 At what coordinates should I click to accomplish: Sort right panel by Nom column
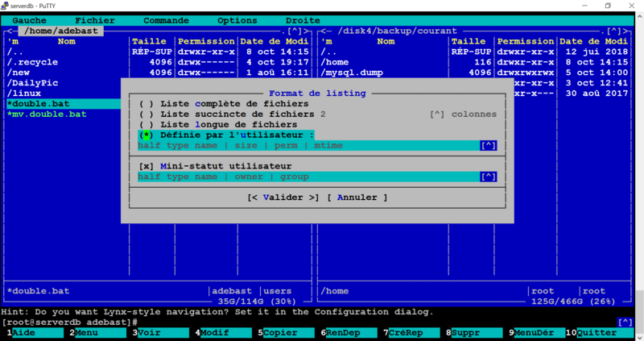coord(386,41)
